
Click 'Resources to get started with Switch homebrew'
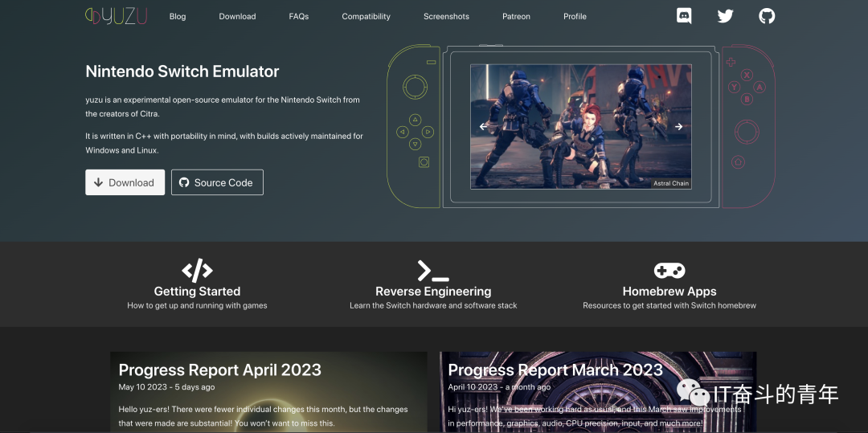[669, 305]
